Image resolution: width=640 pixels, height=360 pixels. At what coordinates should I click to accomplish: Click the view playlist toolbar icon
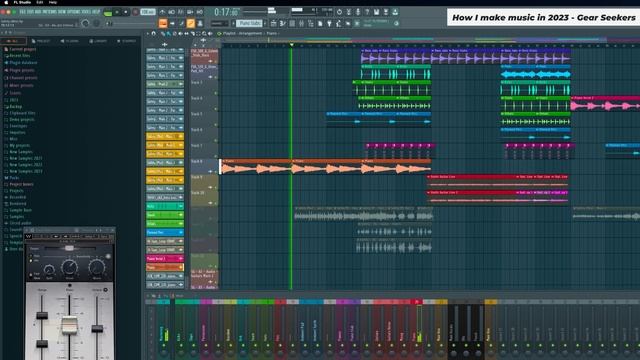point(273,24)
